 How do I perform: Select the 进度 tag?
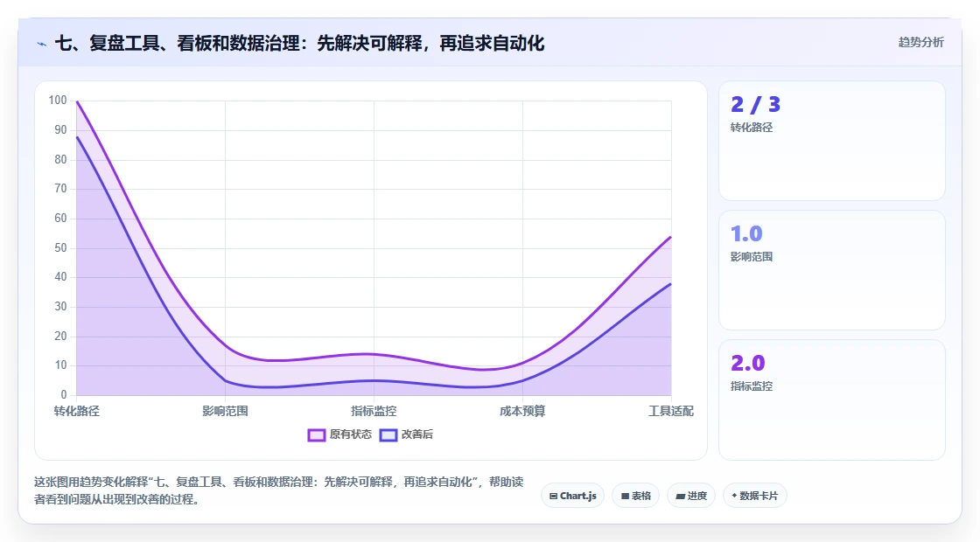point(691,496)
